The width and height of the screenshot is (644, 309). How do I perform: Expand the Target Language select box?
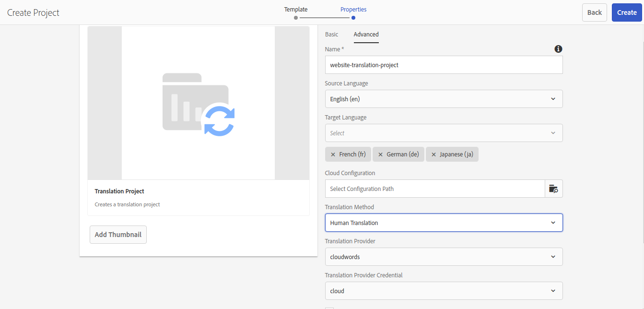pos(444,133)
